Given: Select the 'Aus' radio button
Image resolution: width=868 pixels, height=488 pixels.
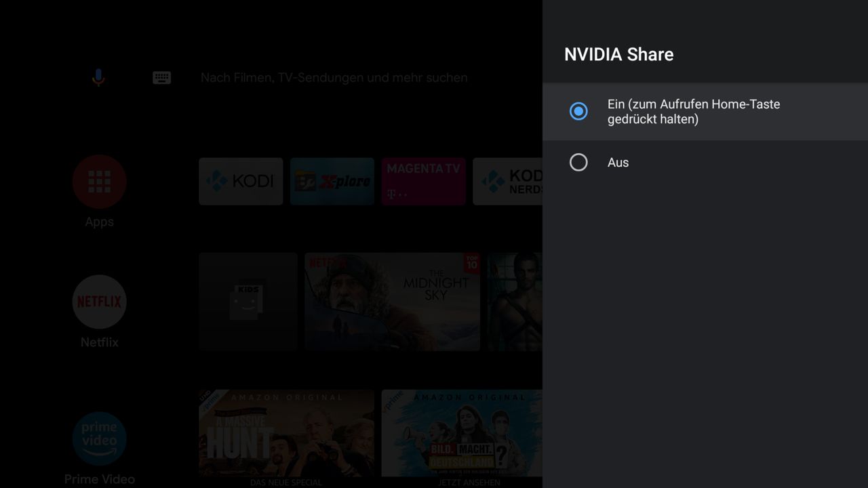Looking at the screenshot, I should click(x=578, y=163).
